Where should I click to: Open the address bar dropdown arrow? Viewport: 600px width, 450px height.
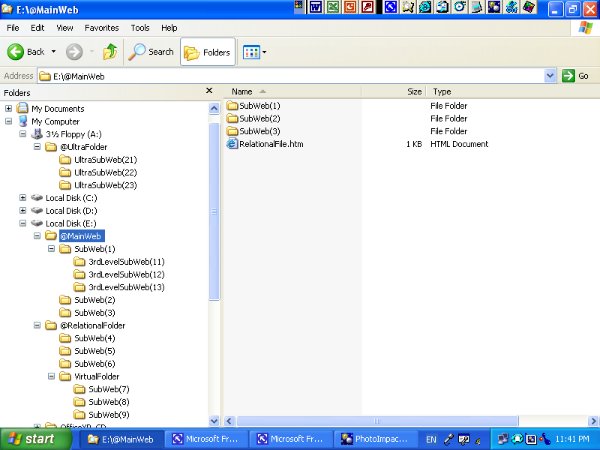pyautogui.click(x=551, y=76)
